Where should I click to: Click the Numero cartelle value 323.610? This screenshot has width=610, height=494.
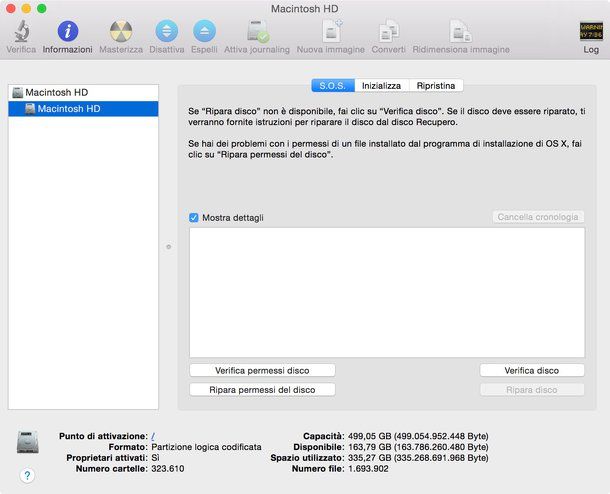click(168, 469)
